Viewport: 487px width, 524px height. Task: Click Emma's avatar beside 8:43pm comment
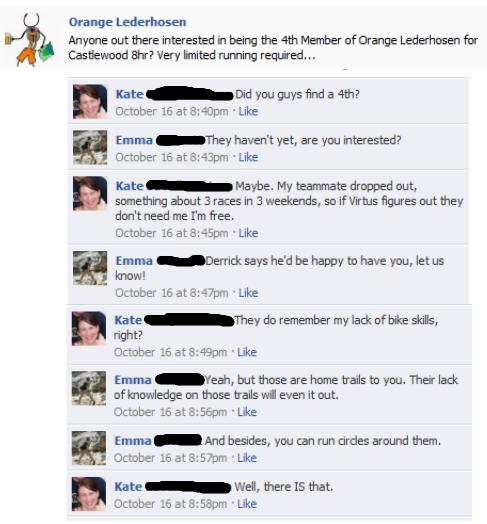pos(90,147)
